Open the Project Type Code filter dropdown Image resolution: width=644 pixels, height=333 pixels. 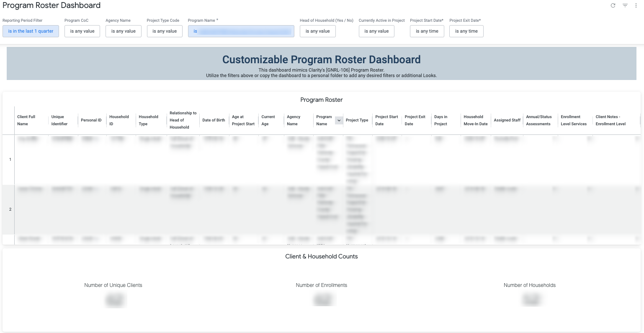click(x=165, y=31)
